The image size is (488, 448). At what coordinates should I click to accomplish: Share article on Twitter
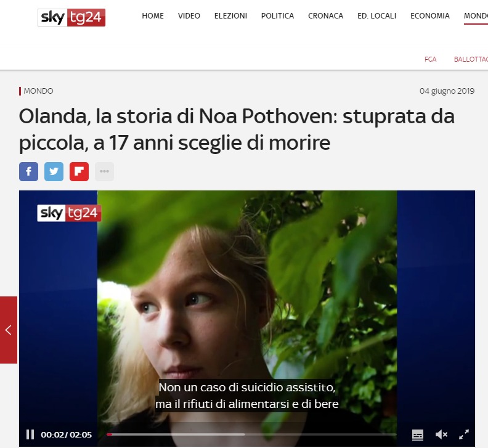[x=54, y=171]
